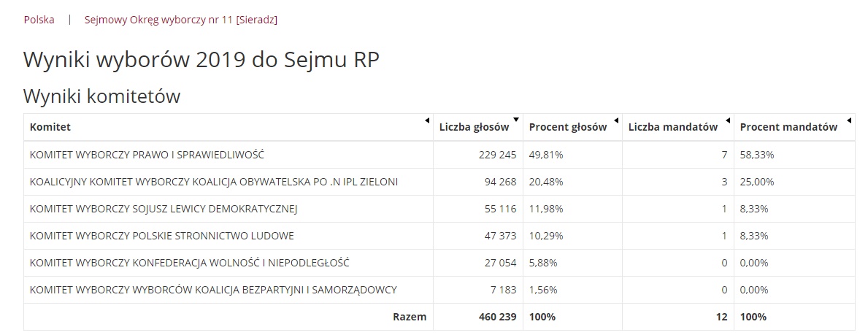Sort by Liczba głosów arrow icon

click(x=516, y=120)
